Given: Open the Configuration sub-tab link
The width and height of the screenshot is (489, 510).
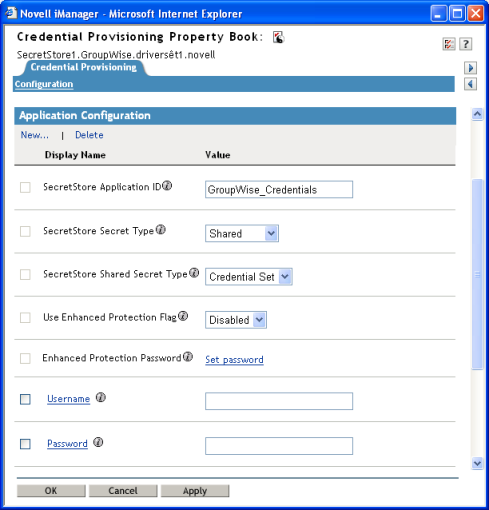Looking at the screenshot, I should point(44,84).
